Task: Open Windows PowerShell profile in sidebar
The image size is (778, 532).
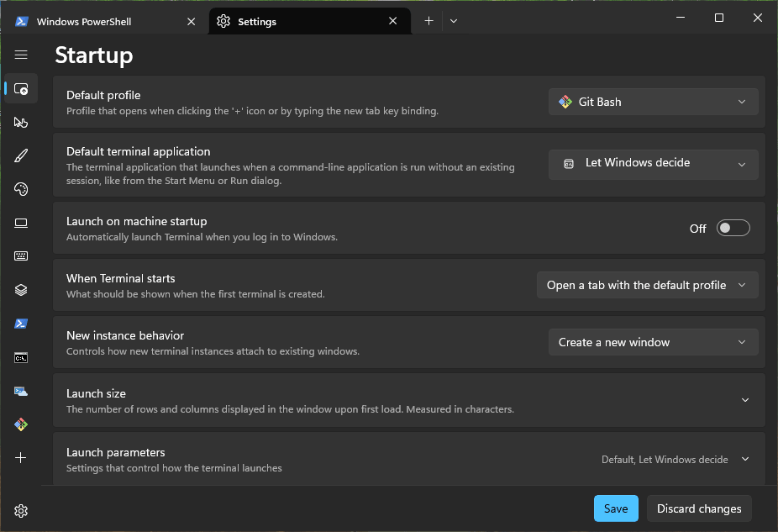Action: (x=21, y=324)
